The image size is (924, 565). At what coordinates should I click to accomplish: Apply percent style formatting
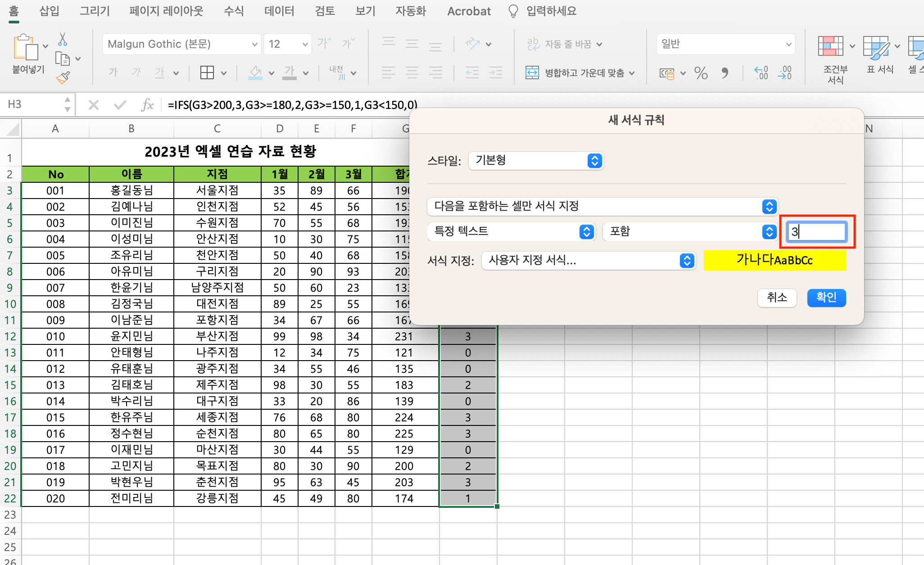(x=701, y=72)
